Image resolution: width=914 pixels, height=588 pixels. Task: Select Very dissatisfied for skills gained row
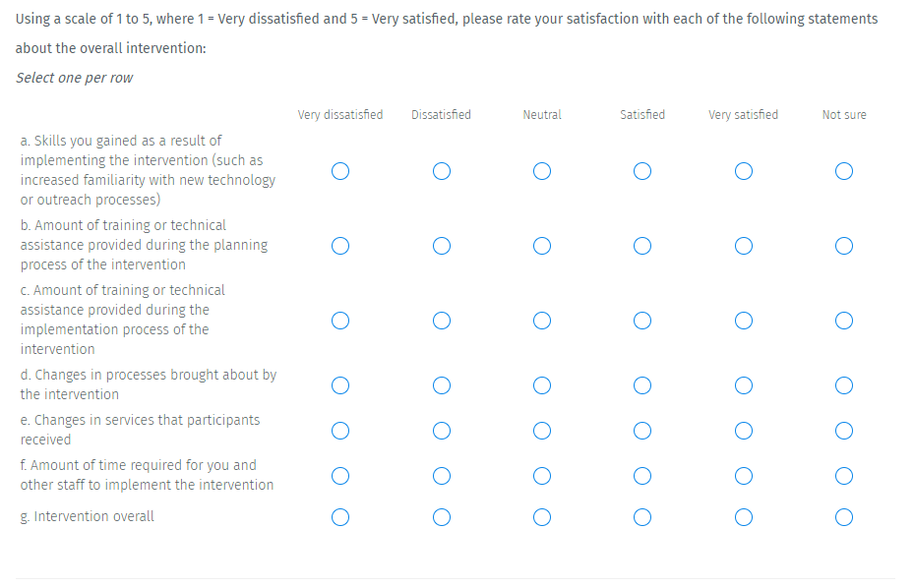pos(340,171)
